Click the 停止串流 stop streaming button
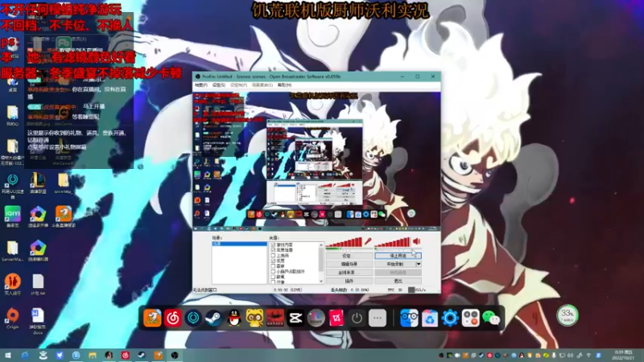The width and height of the screenshot is (644, 362). tap(398, 256)
